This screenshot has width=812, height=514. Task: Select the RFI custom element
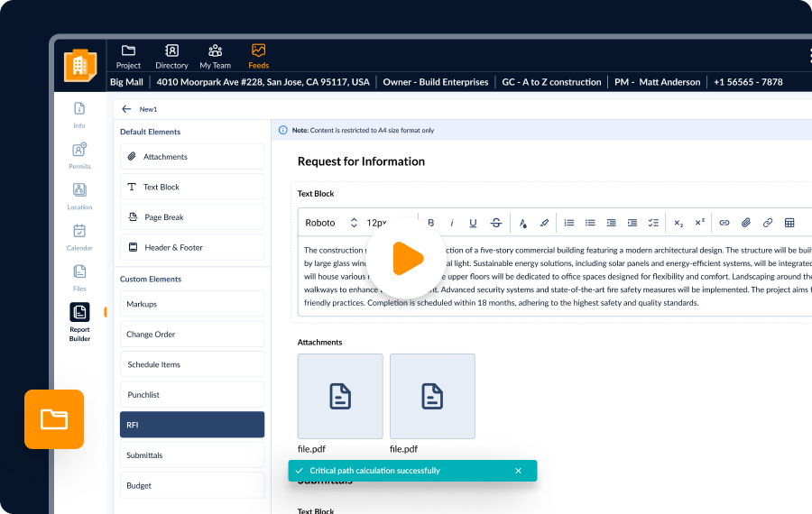192,425
